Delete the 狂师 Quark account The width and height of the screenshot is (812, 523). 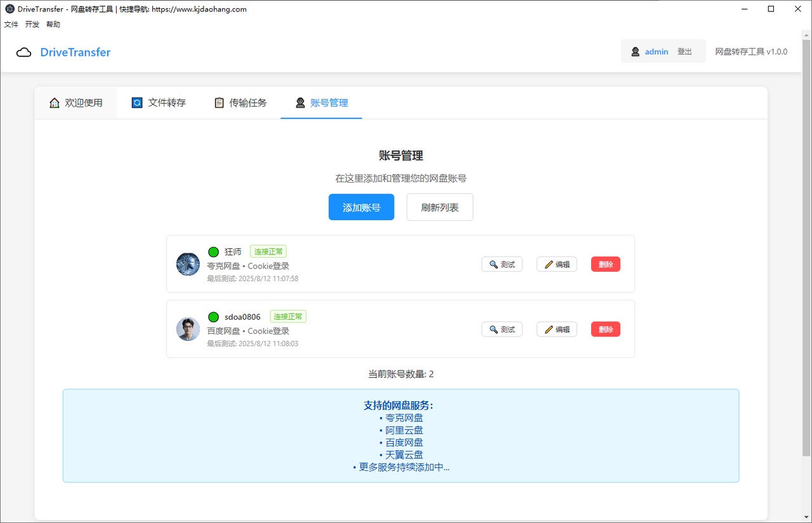click(x=605, y=264)
